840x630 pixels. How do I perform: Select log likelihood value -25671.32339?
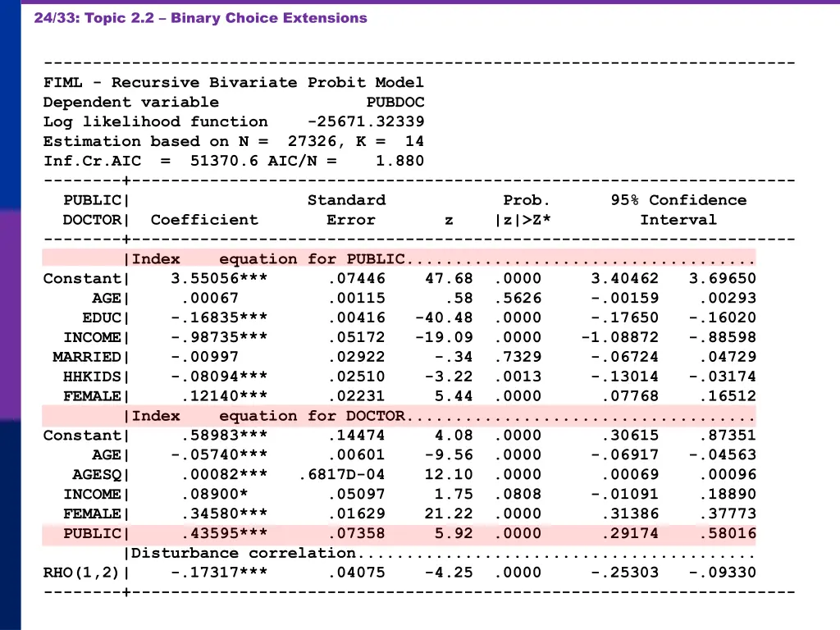coord(366,121)
